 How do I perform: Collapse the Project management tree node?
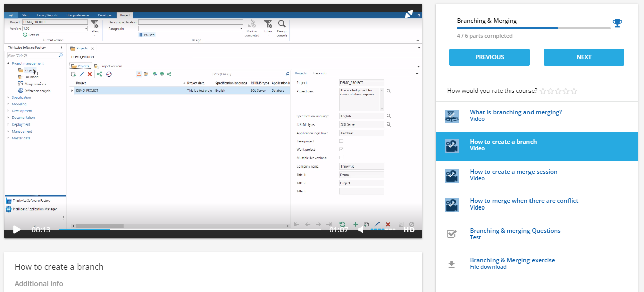tap(8, 64)
